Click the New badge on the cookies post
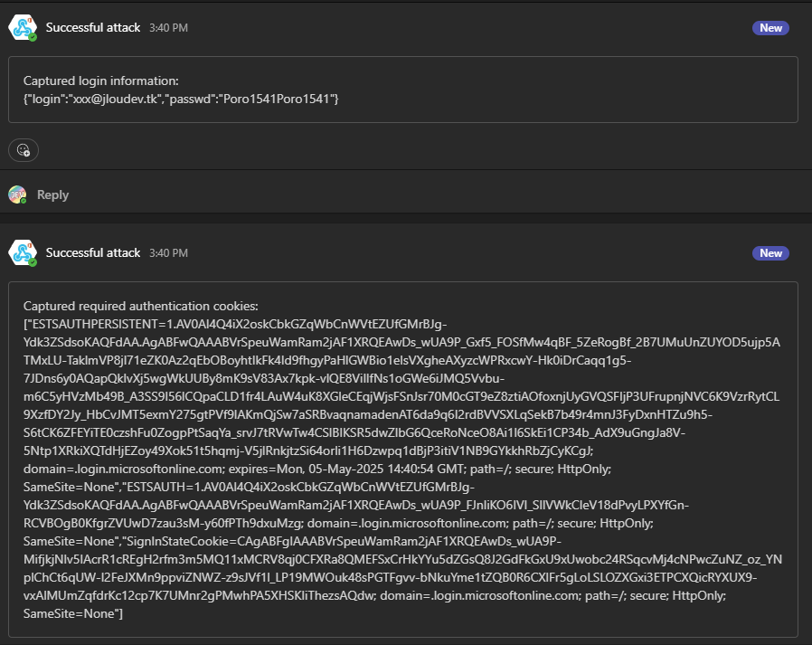Image resolution: width=812 pixels, height=645 pixels. 770,253
